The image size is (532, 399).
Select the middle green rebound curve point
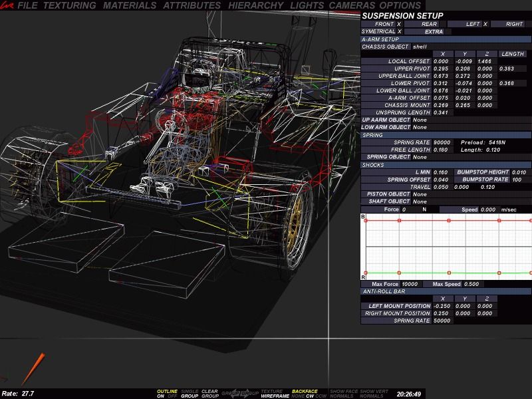click(450, 272)
